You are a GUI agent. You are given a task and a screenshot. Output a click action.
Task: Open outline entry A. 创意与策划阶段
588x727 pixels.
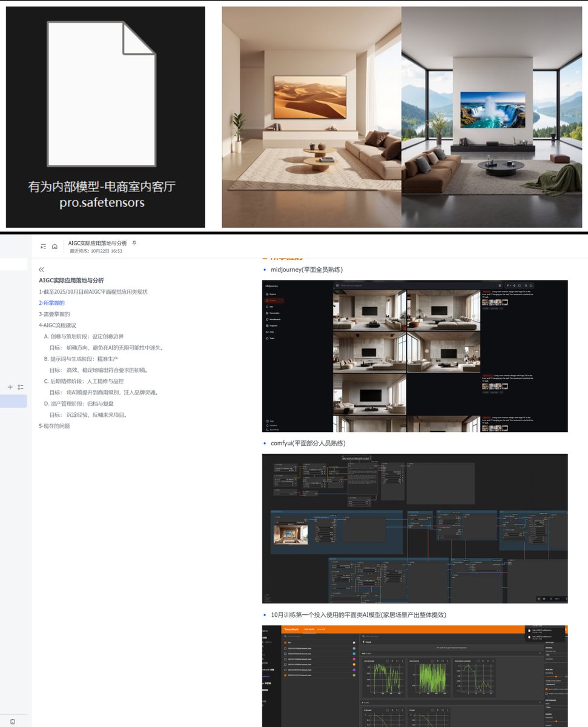point(84,336)
